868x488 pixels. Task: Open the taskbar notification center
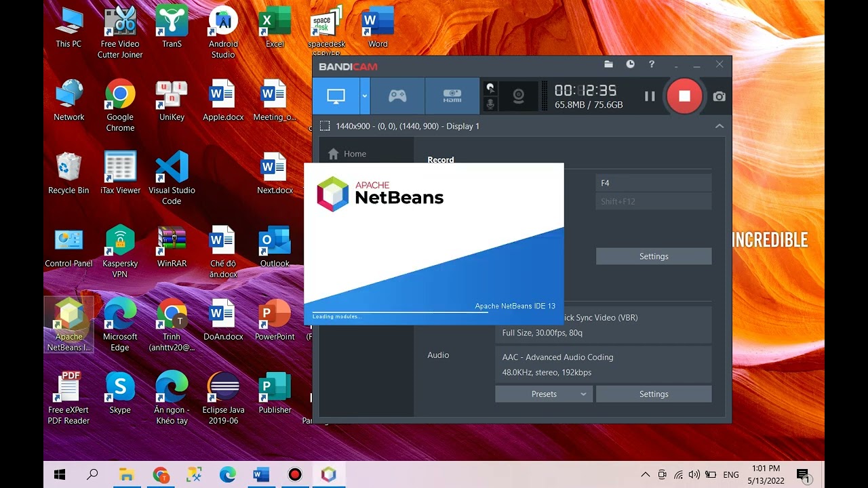click(803, 474)
